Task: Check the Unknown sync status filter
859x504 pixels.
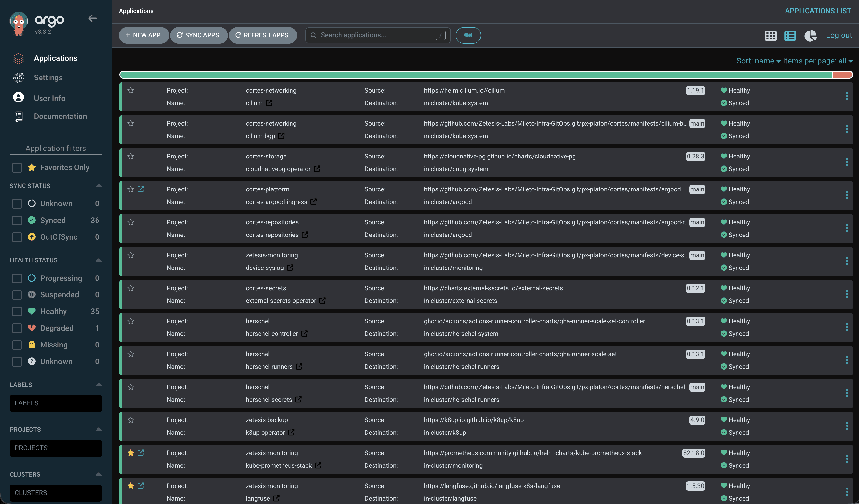Action: point(17,204)
